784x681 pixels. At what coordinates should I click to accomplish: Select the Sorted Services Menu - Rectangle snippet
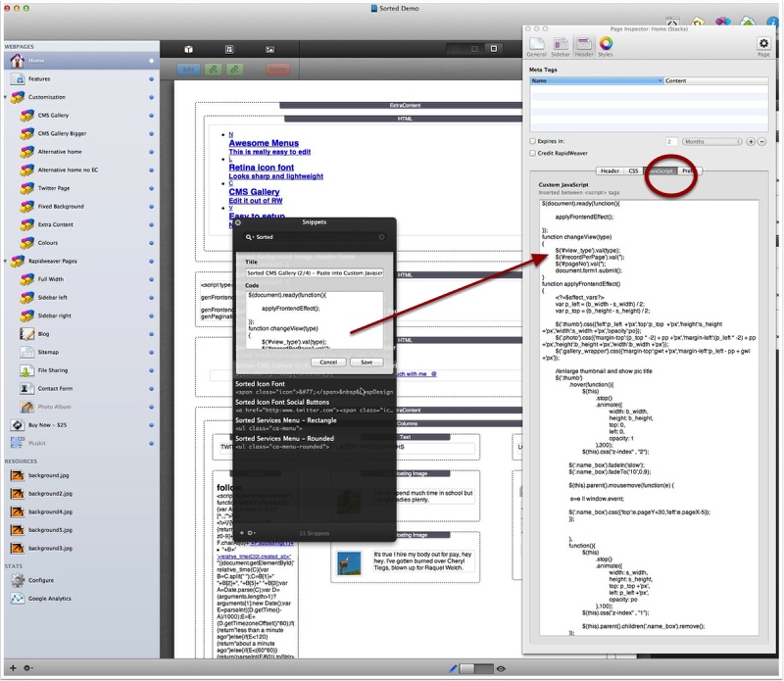315,424
